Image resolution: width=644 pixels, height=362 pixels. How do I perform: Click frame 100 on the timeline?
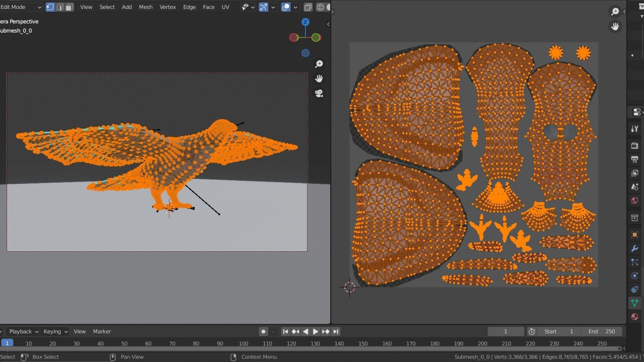tap(244, 344)
